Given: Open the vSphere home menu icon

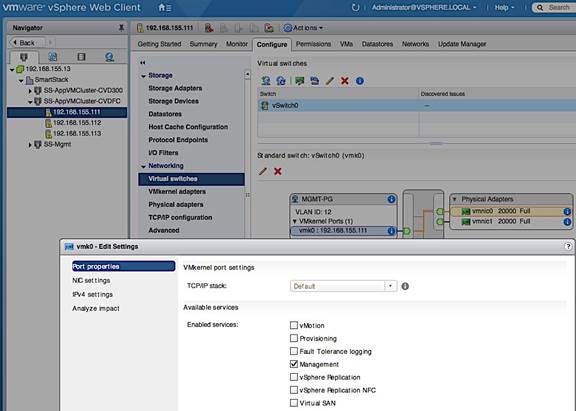Looking at the screenshot, I should (164, 7).
